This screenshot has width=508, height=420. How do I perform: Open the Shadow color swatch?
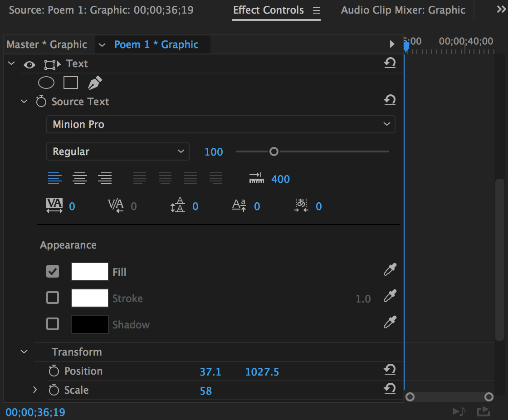[x=90, y=324]
